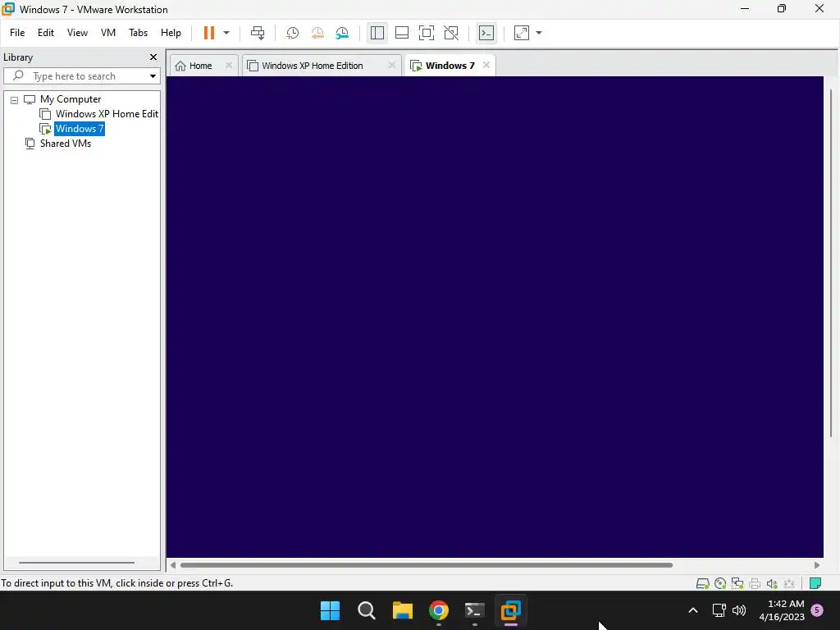Click the CD/DVD drive status icon
The height and width of the screenshot is (630, 840).
coord(720,583)
